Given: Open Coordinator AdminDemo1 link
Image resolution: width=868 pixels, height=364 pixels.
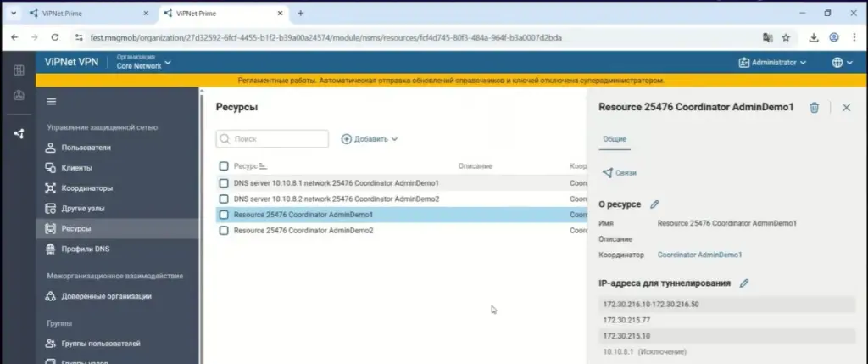Looking at the screenshot, I should point(699,255).
